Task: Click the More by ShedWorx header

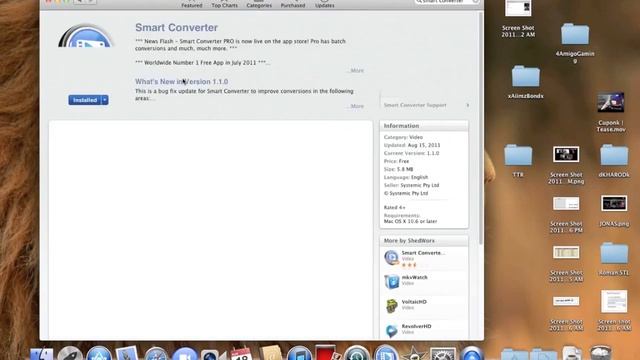Action: coord(424,241)
